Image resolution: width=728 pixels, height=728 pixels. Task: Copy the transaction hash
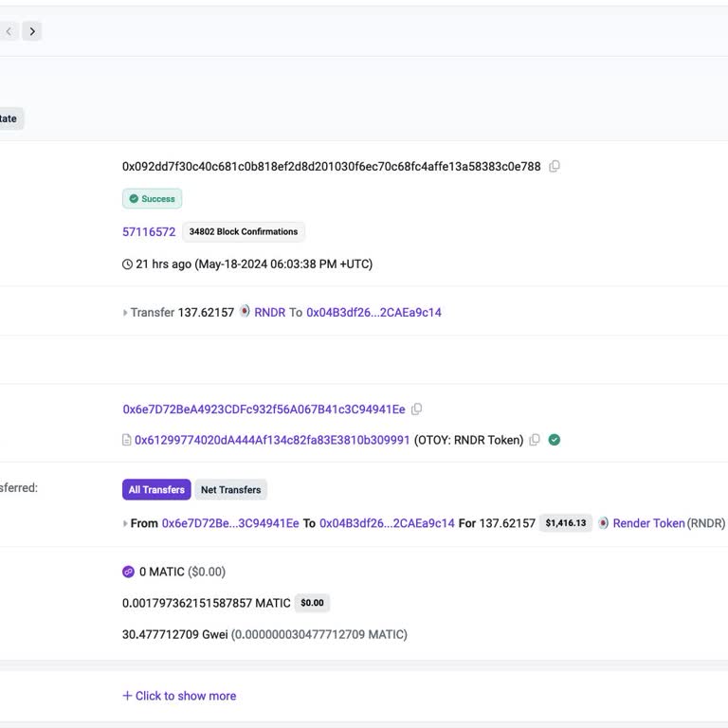coord(555,166)
